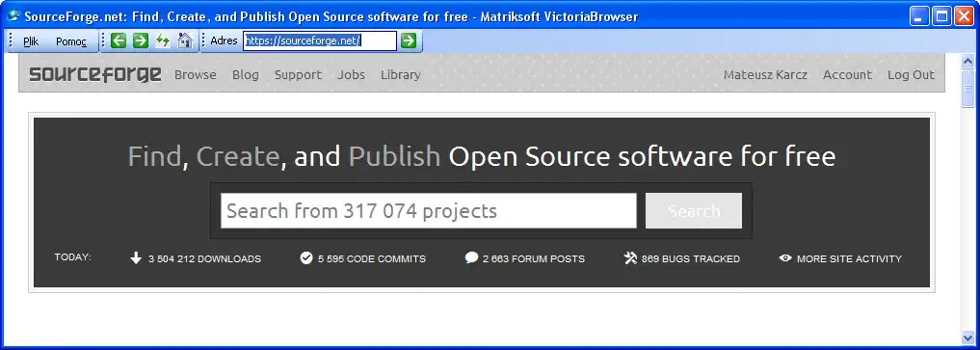980x350 pixels.
Task: Click 3 504 212 DOWNLOADS text
Action: pyautogui.click(x=204, y=258)
